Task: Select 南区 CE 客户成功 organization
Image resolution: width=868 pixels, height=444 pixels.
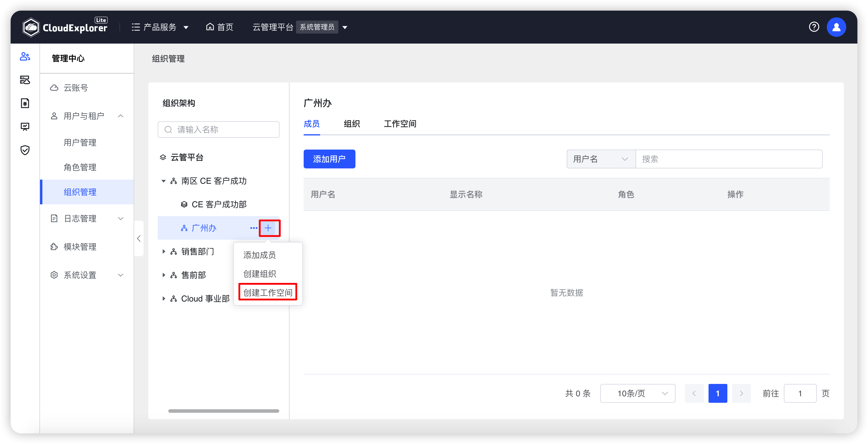Action: pos(214,181)
